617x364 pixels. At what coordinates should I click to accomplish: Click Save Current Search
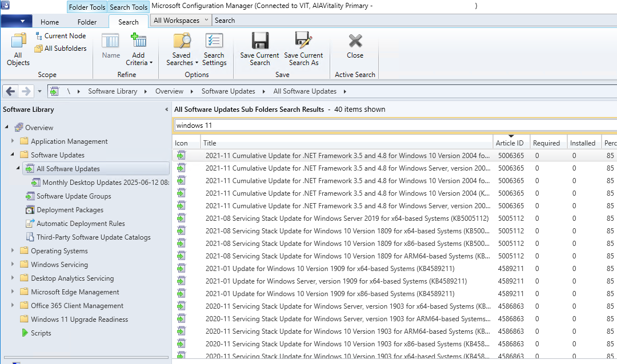coord(260,49)
